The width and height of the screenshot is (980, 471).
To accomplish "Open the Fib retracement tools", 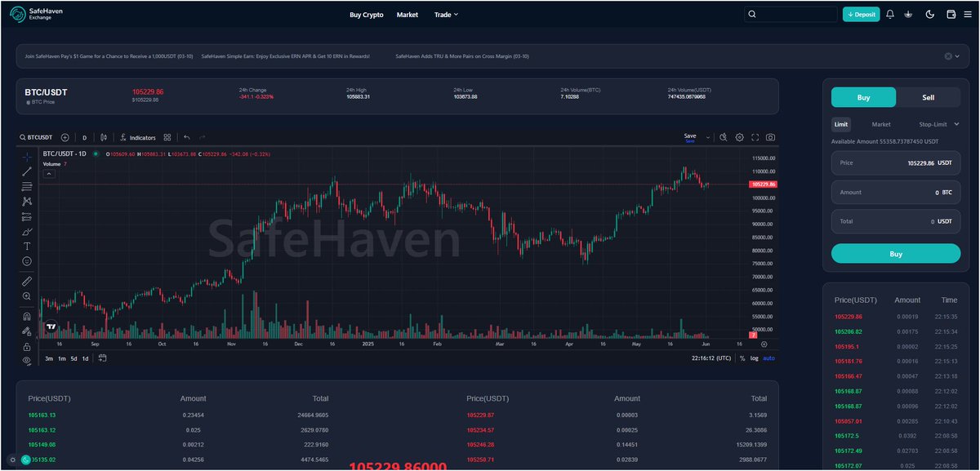I will point(27,186).
